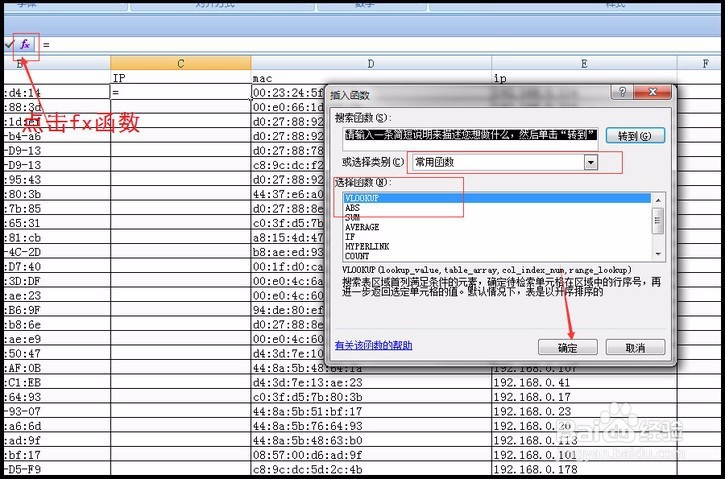Click cell 192.168.0.17
This screenshot has width=725, height=479.
pyautogui.click(x=584, y=397)
